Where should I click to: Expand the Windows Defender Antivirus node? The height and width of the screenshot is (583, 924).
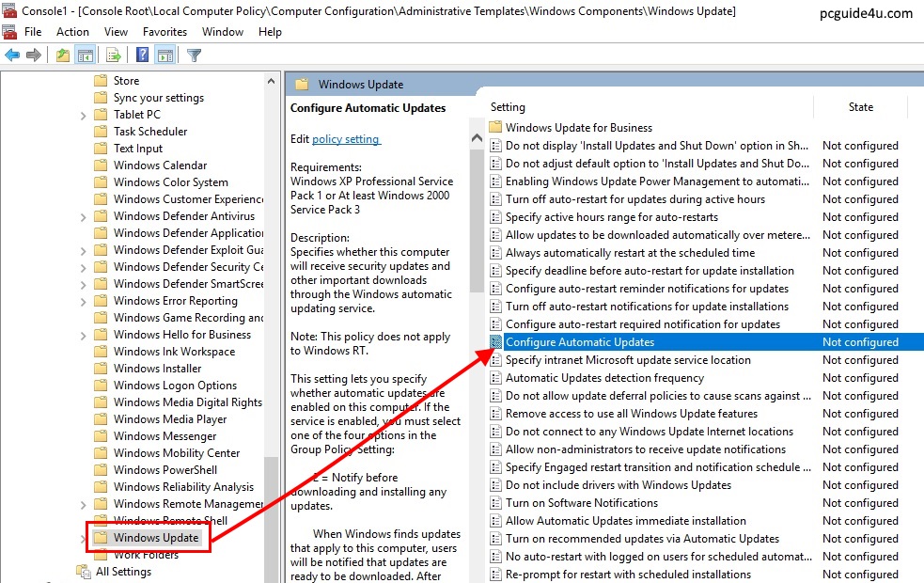click(x=84, y=216)
